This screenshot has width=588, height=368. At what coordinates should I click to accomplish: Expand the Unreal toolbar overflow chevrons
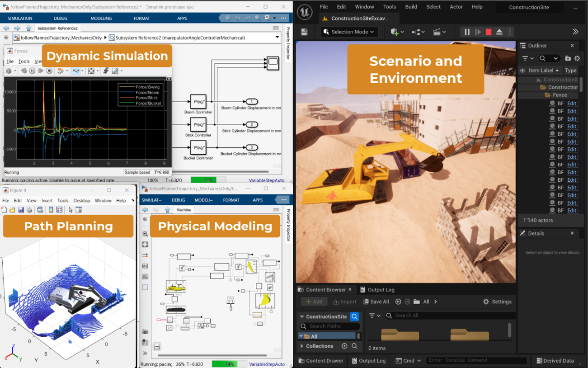click(x=575, y=32)
